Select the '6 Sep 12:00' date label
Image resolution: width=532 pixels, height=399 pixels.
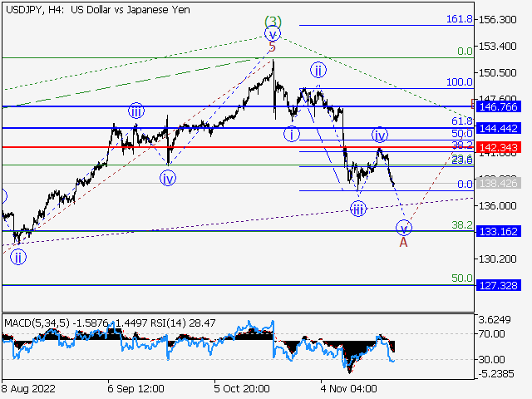click(x=136, y=389)
